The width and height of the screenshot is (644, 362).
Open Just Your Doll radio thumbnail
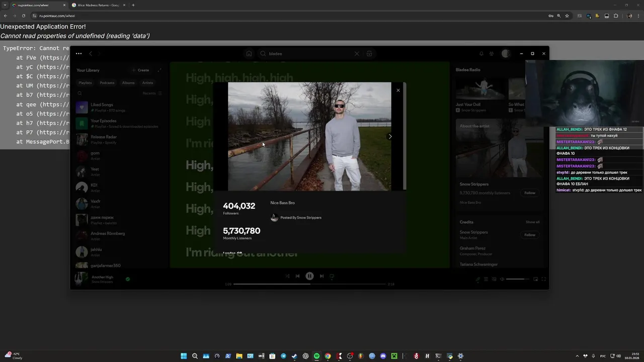(479, 88)
